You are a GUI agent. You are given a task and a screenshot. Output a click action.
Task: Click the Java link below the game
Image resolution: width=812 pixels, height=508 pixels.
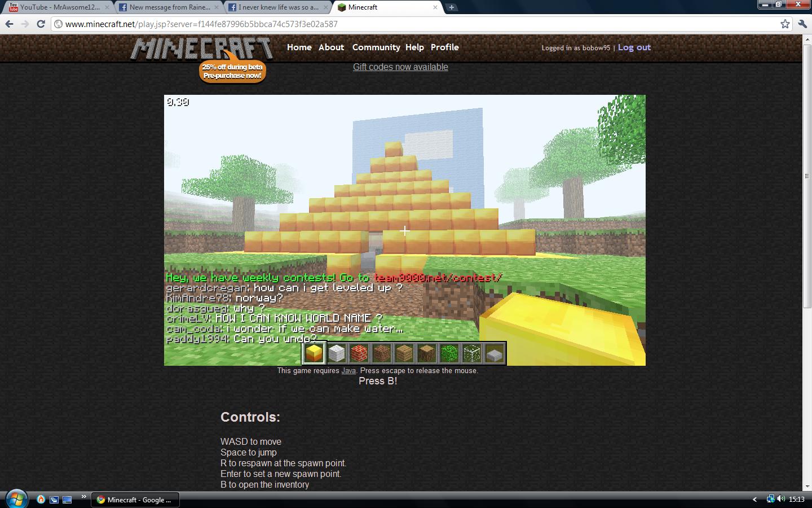(348, 371)
